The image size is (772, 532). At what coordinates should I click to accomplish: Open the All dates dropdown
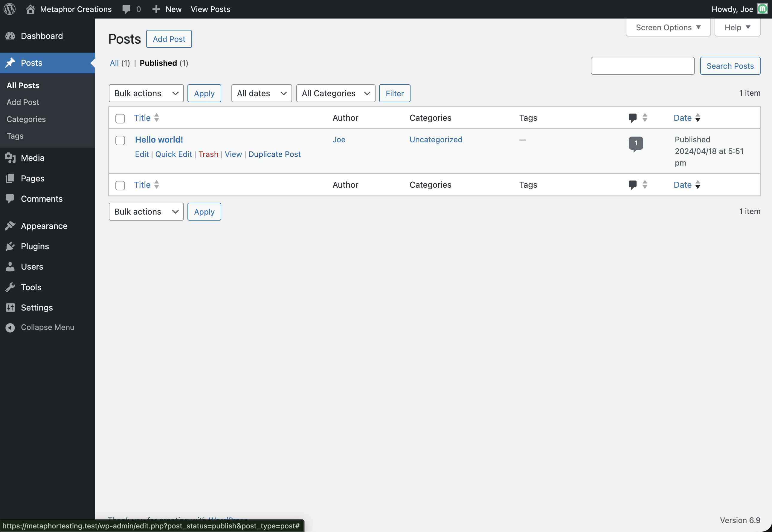pyautogui.click(x=261, y=93)
